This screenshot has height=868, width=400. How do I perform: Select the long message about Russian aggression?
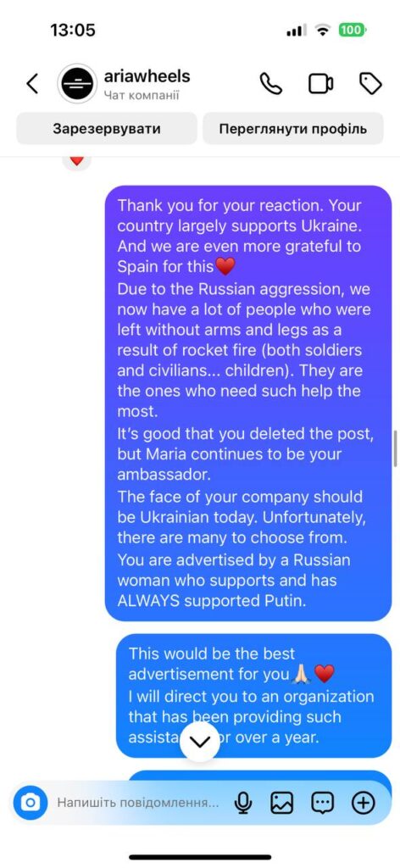coord(248,403)
